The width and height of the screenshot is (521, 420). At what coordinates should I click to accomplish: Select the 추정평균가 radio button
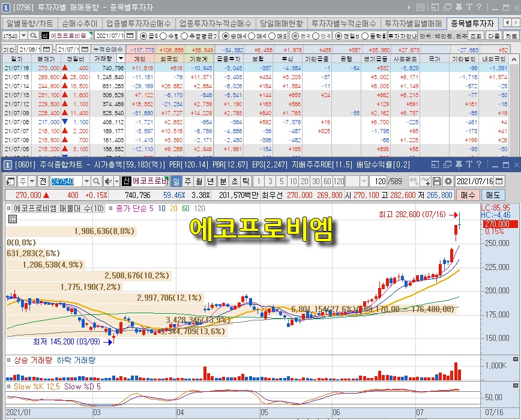(x=184, y=36)
